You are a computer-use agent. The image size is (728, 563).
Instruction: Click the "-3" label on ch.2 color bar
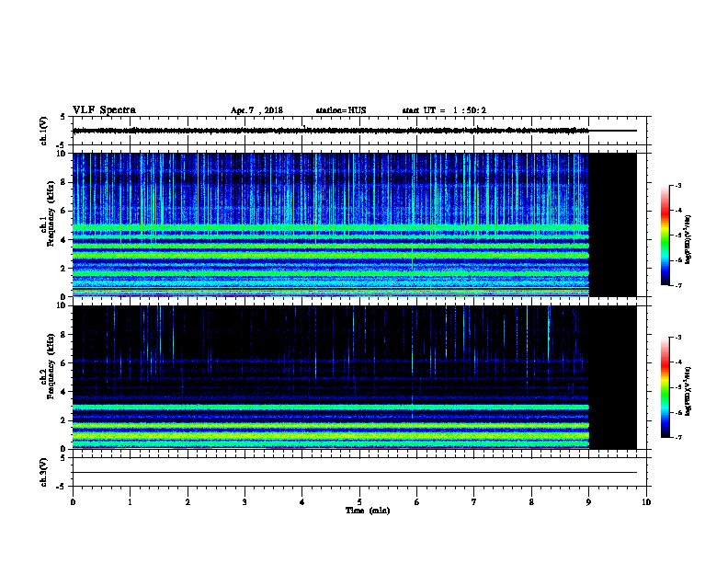677,338
